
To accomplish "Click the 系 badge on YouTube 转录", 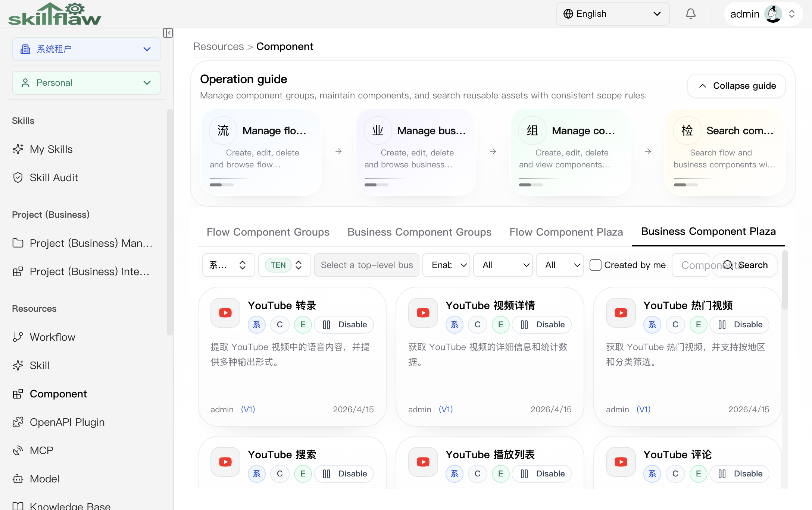I will coord(257,325).
